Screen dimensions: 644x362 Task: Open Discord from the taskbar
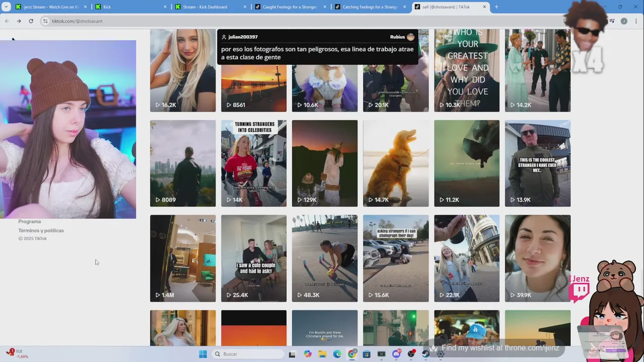396,354
